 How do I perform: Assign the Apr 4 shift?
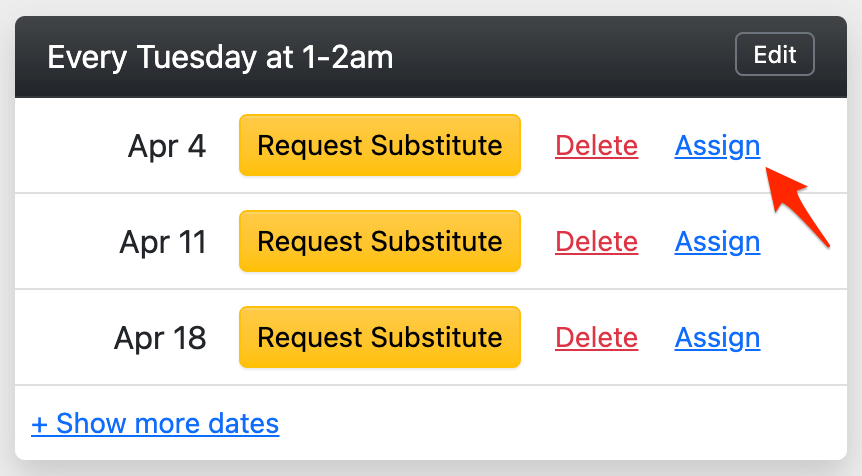click(717, 146)
